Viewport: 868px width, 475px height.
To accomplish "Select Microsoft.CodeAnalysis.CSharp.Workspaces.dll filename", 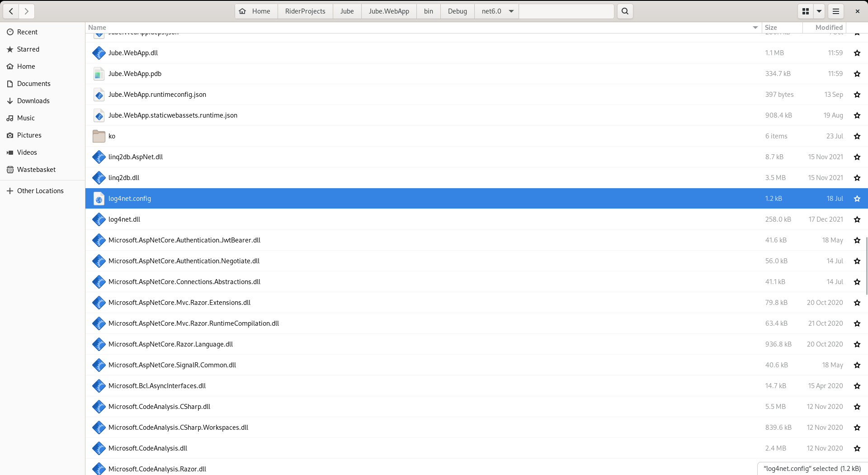I will [178, 427].
